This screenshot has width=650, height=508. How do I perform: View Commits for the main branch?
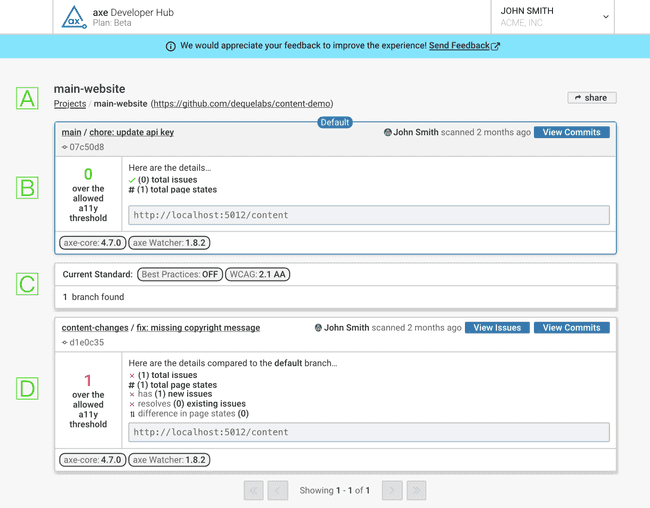coord(571,132)
